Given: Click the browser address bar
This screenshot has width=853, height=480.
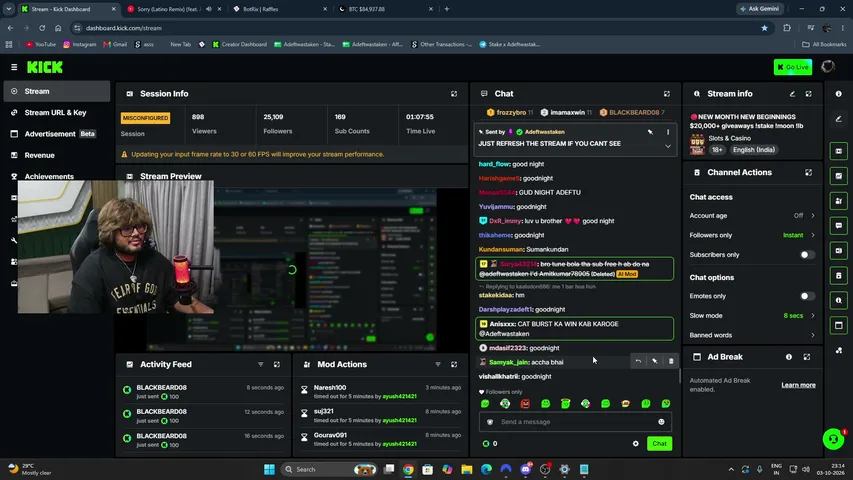Looking at the screenshot, I should (x=419, y=28).
